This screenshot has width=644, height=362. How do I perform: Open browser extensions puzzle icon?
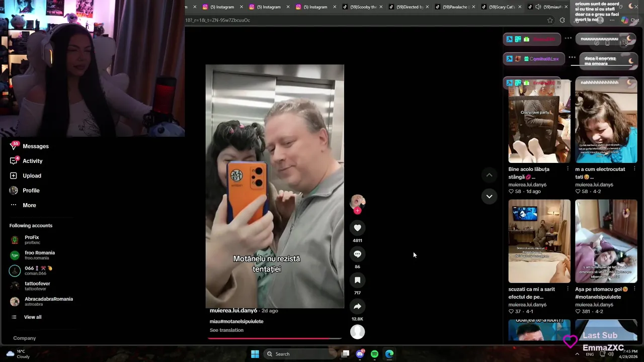(562, 20)
